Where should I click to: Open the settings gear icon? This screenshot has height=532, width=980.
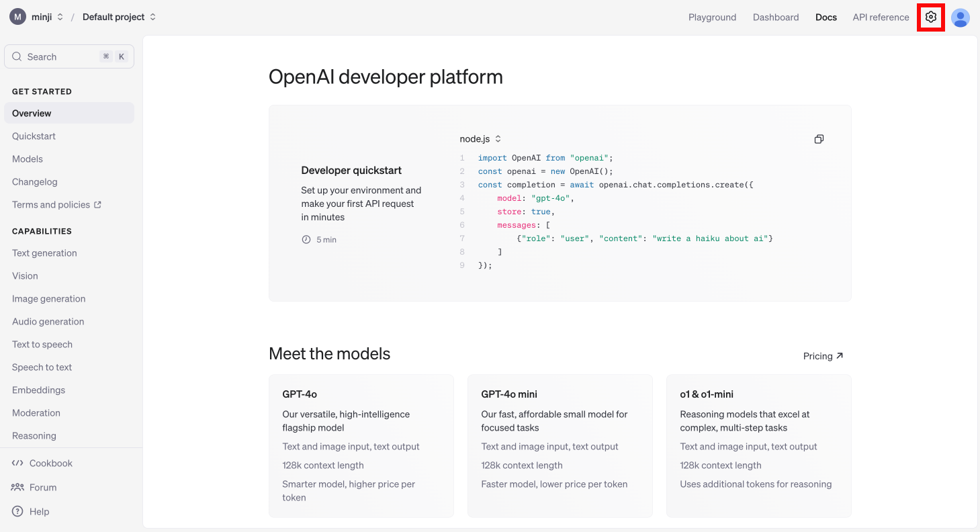click(x=930, y=17)
